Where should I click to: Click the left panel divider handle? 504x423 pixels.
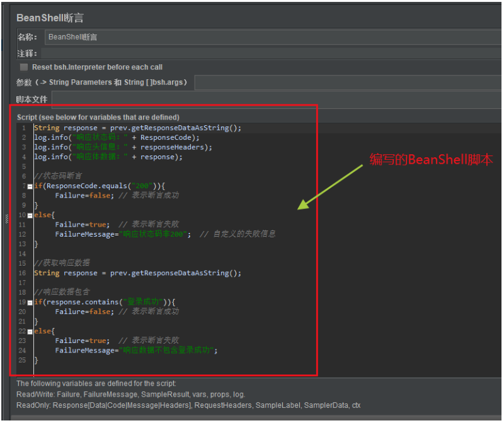[6, 218]
